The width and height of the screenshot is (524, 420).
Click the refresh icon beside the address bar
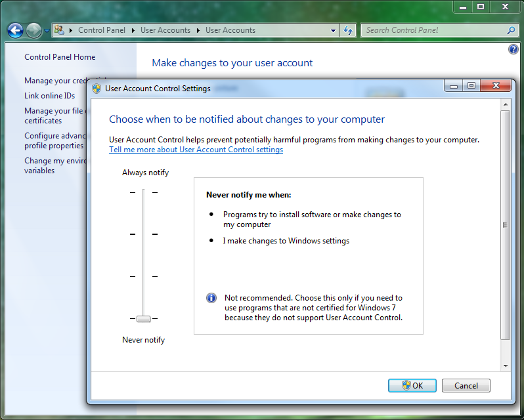point(348,30)
